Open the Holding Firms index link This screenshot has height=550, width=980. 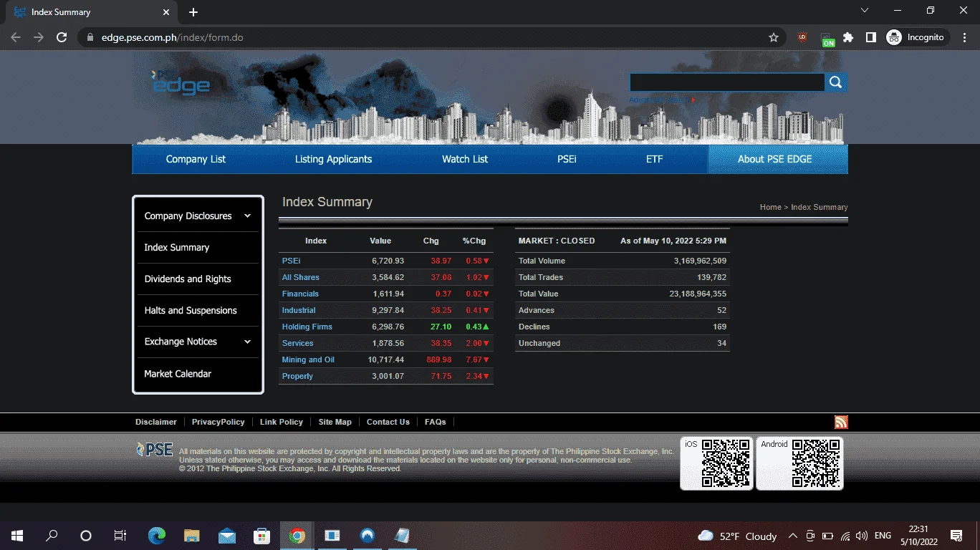[307, 327]
